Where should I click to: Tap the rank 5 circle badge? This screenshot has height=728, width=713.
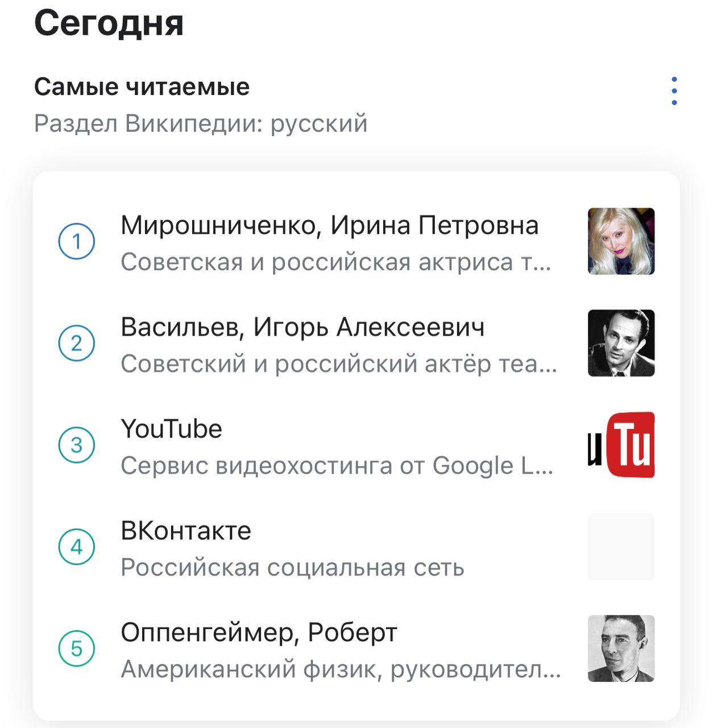pyautogui.click(x=77, y=648)
